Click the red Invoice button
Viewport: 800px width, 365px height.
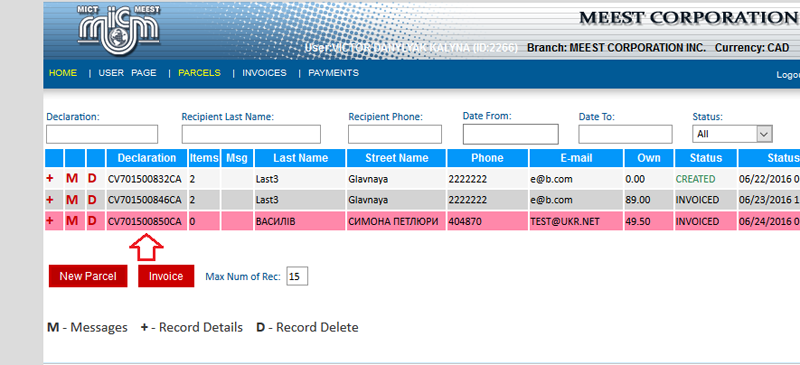[x=166, y=276]
